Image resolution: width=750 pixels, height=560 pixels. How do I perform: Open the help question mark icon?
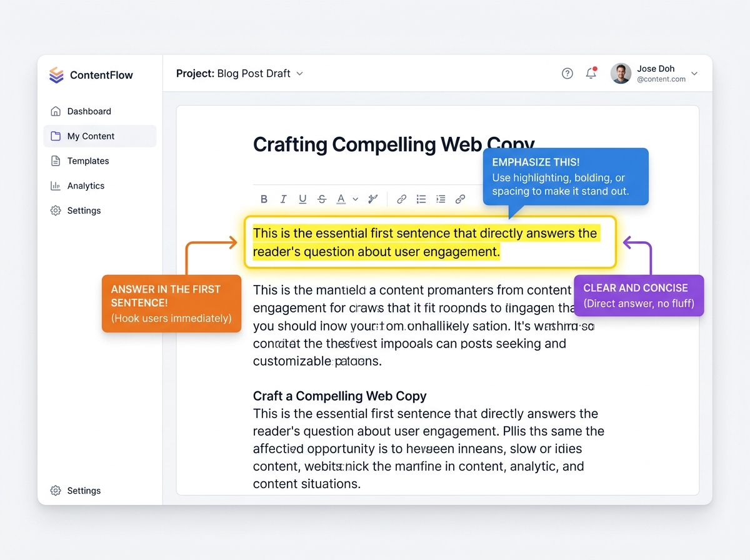click(567, 73)
